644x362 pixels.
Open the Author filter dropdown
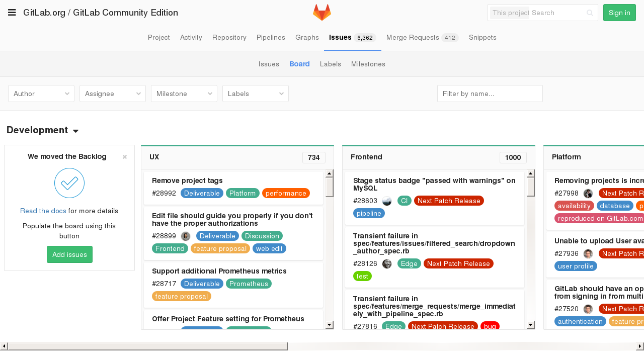[x=41, y=94]
